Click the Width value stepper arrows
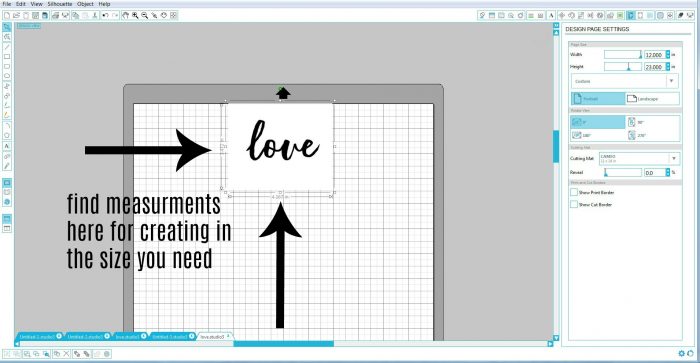The width and height of the screenshot is (700, 363). (x=668, y=54)
